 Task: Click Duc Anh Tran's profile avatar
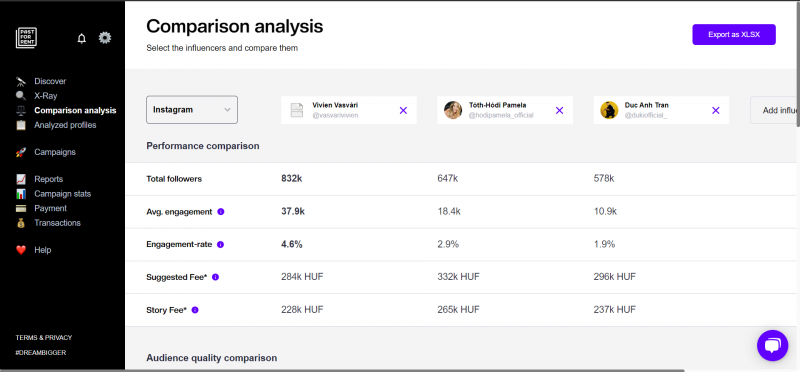tap(609, 110)
